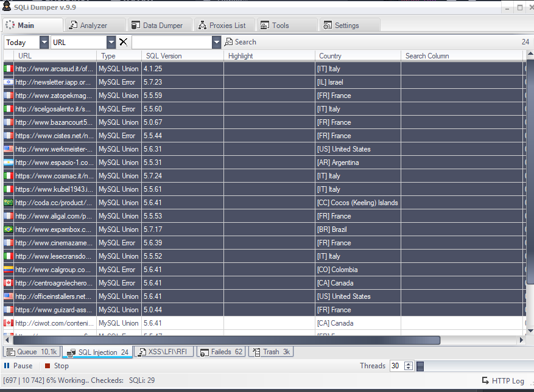
Task: Expand the URL field selector dropdown
Action: pyautogui.click(x=111, y=43)
